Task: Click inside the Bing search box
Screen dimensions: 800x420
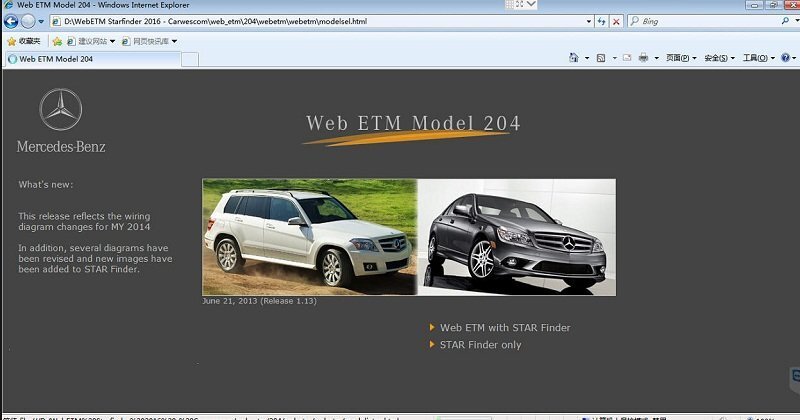Action: pos(700,21)
